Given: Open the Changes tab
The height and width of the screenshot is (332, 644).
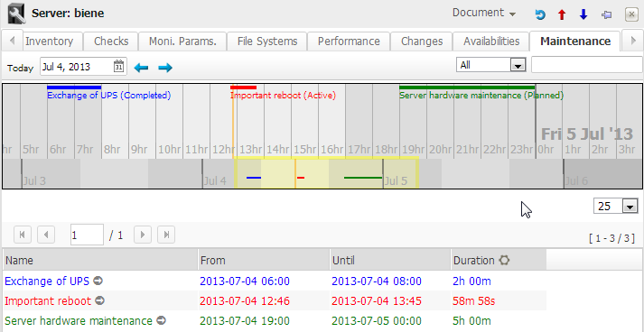Looking at the screenshot, I should click(x=422, y=41).
